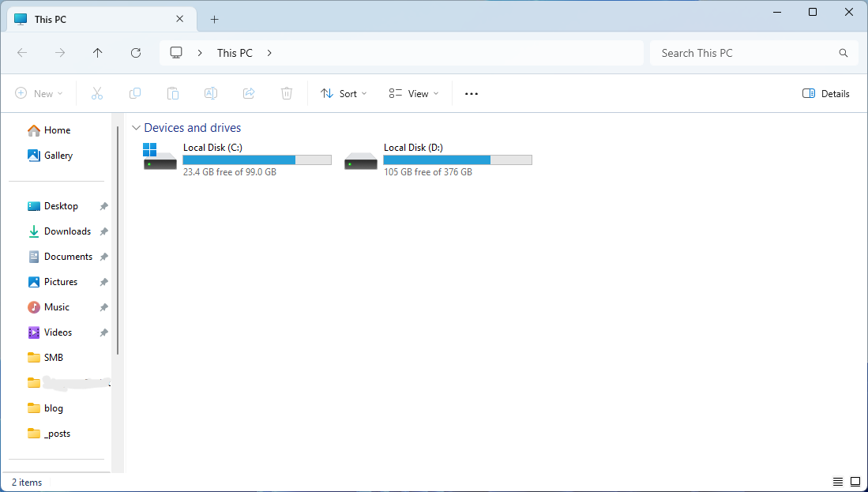
Task: Collapse the Devices and drives group
Action: (x=137, y=128)
